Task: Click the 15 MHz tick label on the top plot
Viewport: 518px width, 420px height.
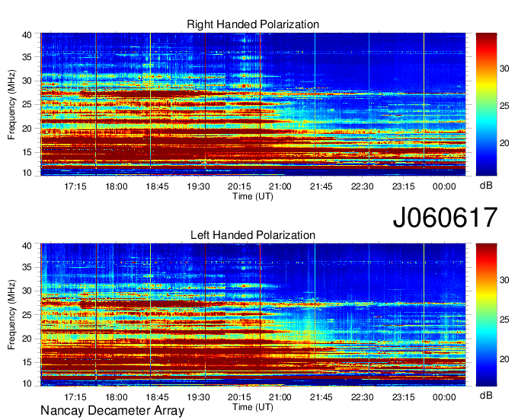Action: 27,152
